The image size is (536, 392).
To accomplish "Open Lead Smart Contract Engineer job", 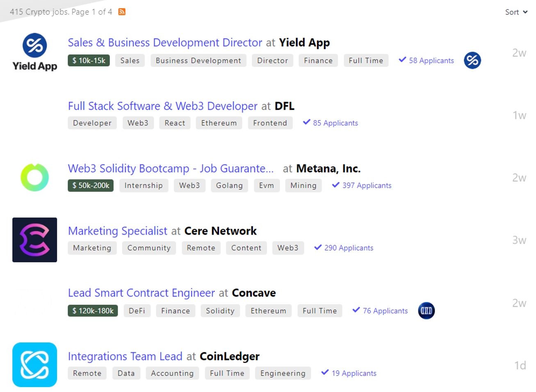I will (141, 293).
